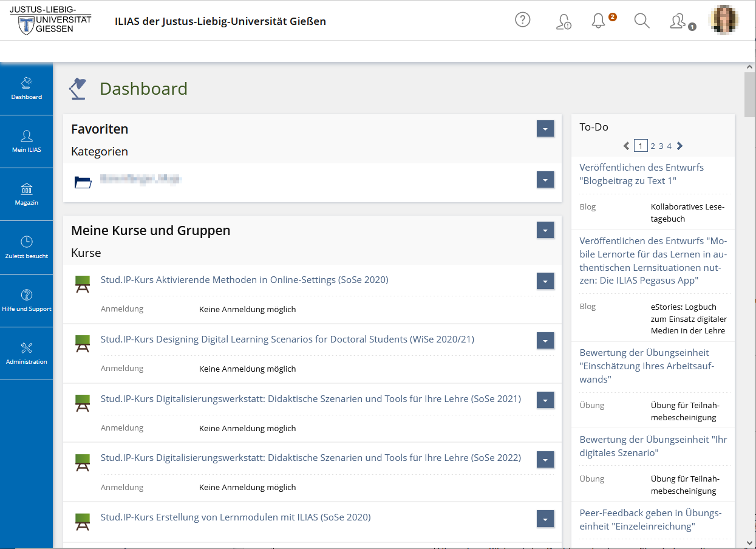Viewport: 756px width, 549px height.
Task: Expand the Favoriten panel actions dropdown
Action: pyautogui.click(x=545, y=129)
